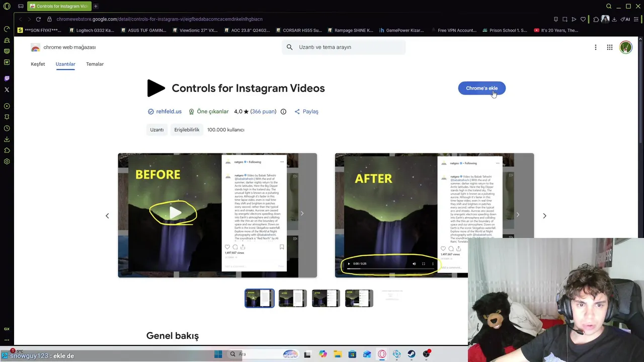Open a new tab with plus button
The image size is (644, 362).
click(x=96, y=6)
